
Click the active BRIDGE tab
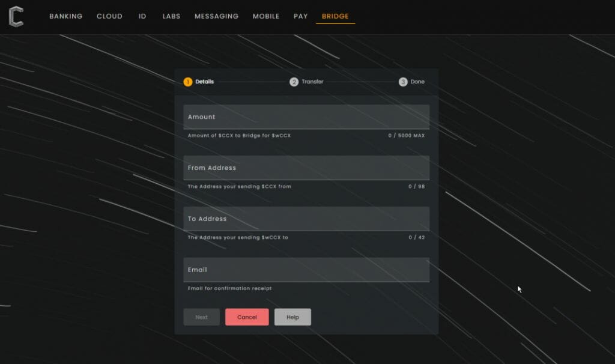(335, 16)
